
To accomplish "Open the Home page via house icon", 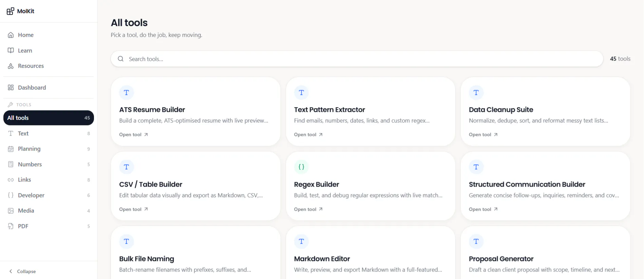I will pyautogui.click(x=11, y=35).
